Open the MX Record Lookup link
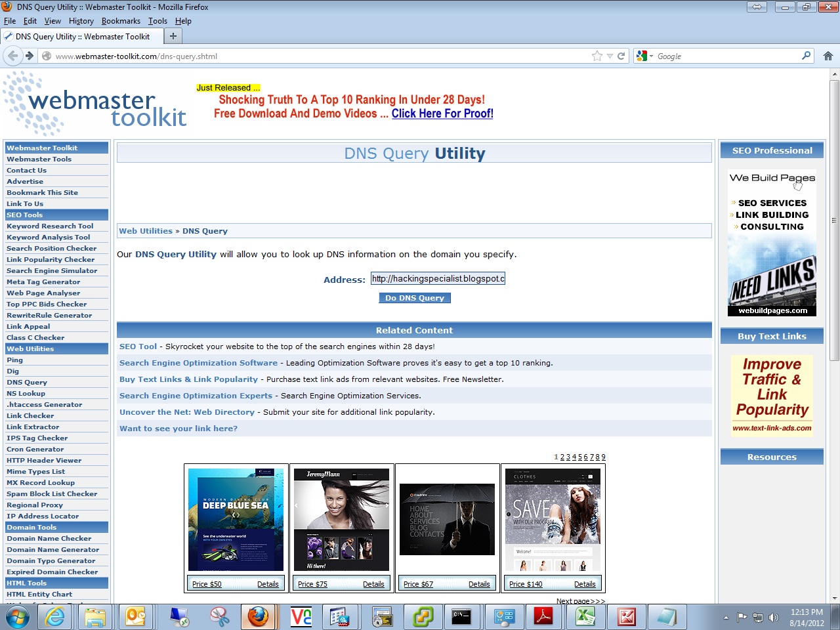 pyautogui.click(x=41, y=483)
